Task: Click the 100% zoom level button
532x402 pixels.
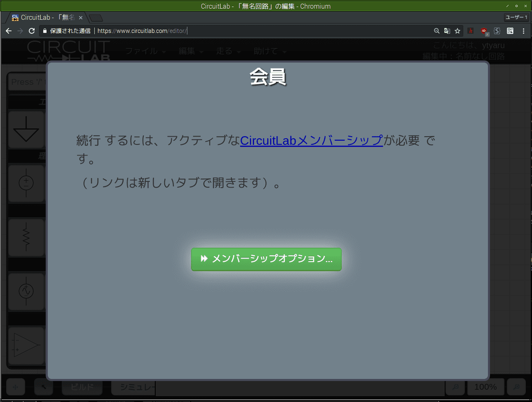Action: click(x=485, y=387)
